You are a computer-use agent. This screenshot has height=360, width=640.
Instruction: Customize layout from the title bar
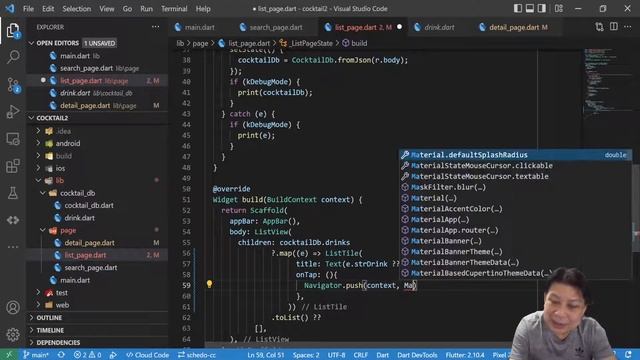pos(559,9)
